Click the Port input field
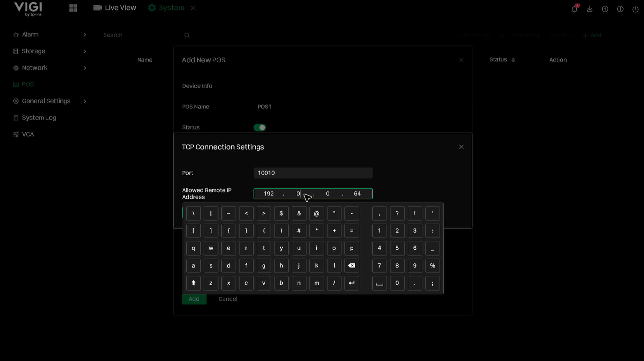The height and width of the screenshot is (361, 644). coord(313,173)
